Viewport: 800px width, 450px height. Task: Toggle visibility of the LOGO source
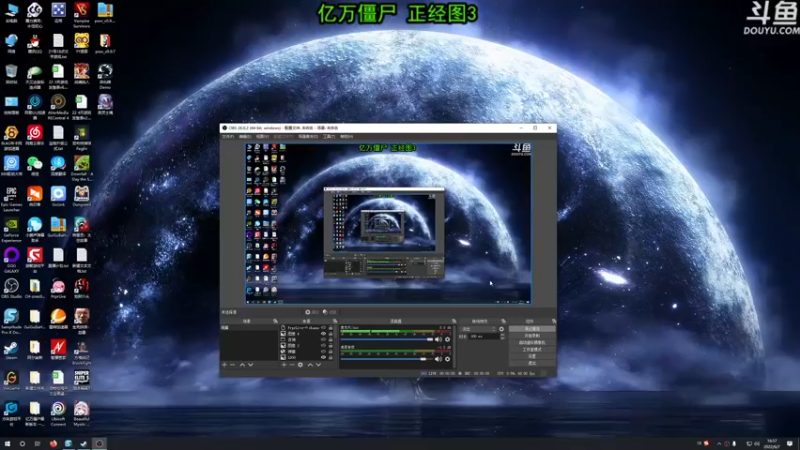(x=323, y=357)
